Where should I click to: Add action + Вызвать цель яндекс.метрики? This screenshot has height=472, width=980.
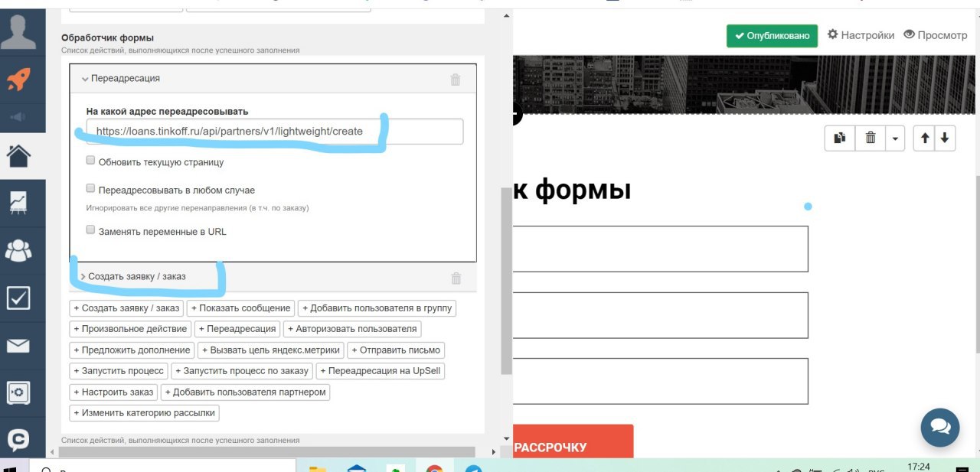[x=271, y=350]
